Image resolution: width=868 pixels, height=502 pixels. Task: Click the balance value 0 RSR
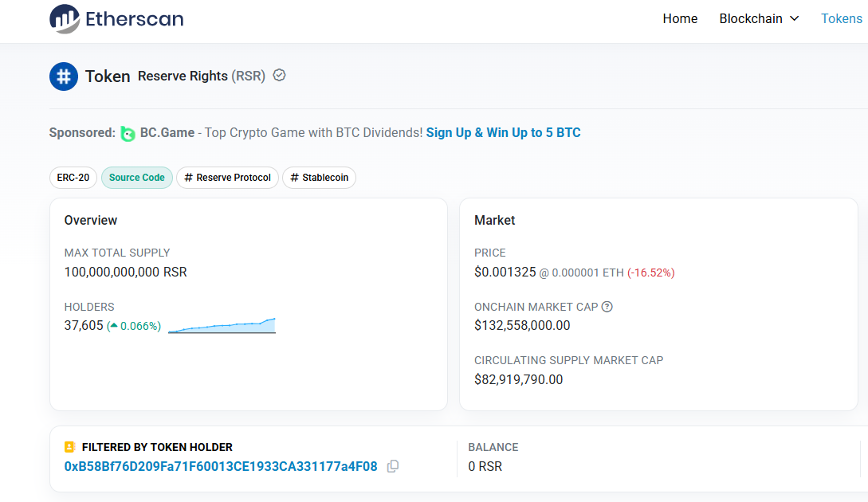pos(485,467)
